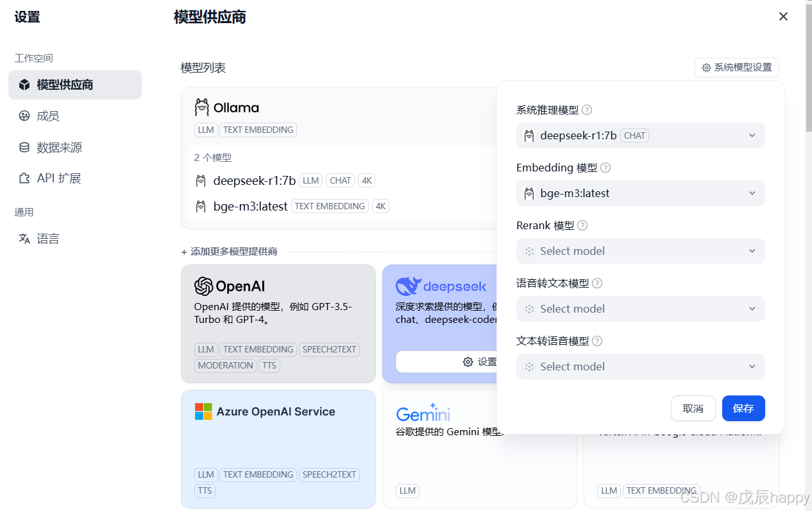This screenshot has width=812, height=511.
Task: Click the MODERATION tag on OpenAI card
Action: [x=225, y=365]
